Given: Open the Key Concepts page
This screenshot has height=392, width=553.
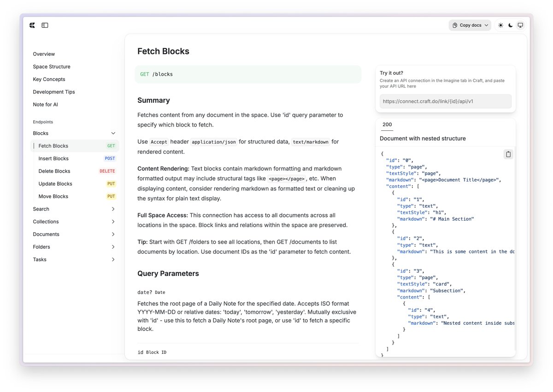Looking at the screenshot, I should tap(49, 79).
